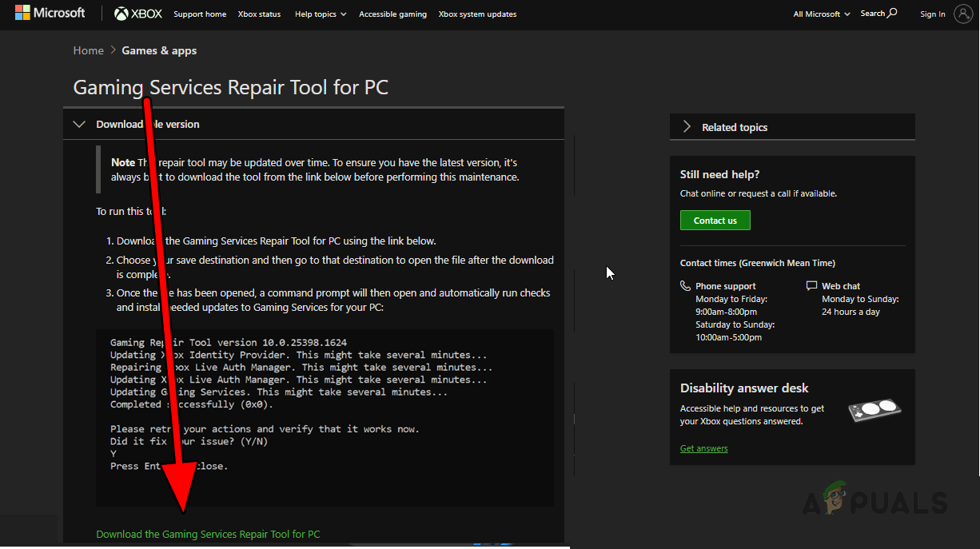The image size is (980, 549).
Task: Click Get answers under Disability answer desk
Action: tap(703, 448)
